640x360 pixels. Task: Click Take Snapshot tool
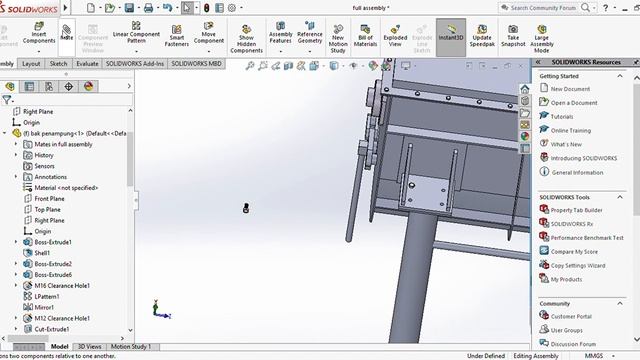(513, 36)
